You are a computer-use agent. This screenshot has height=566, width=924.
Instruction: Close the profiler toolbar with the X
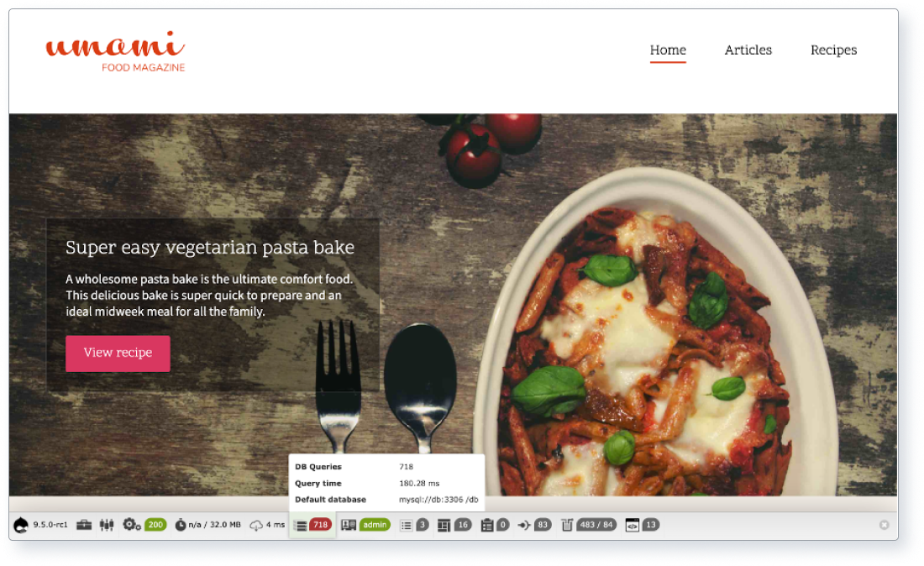pos(884,525)
